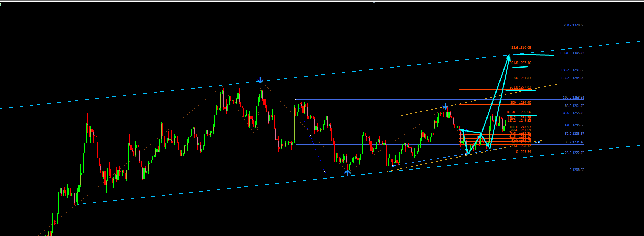
Task: Click the 78.6 - 1255.75 blue level label
Action: click(573, 113)
